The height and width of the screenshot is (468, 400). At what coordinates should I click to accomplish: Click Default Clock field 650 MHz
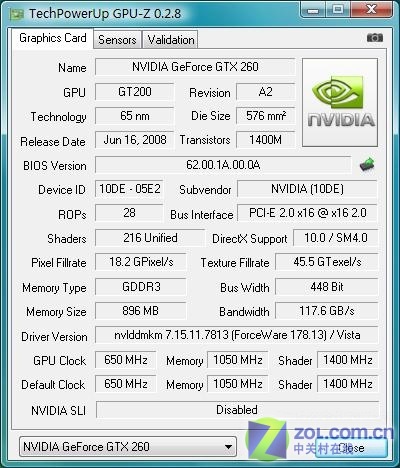click(x=126, y=384)
